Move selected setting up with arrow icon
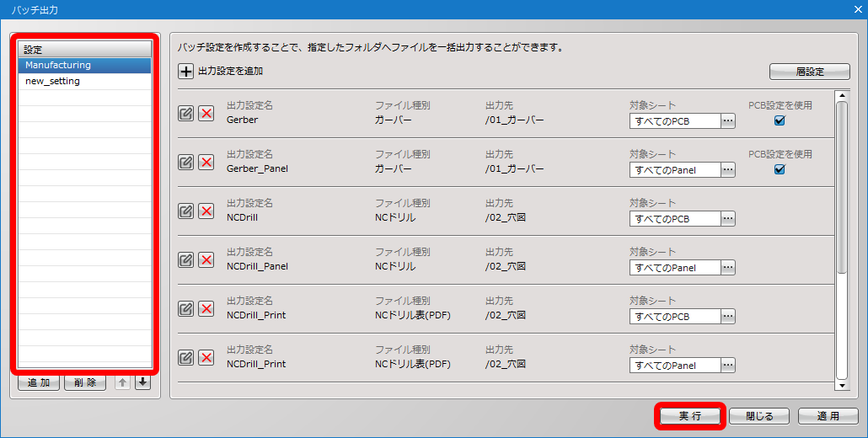 122,382
